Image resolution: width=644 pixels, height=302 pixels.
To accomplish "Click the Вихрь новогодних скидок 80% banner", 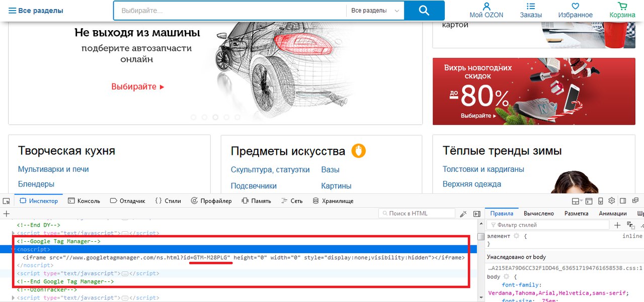I will [x=534, y=91].
